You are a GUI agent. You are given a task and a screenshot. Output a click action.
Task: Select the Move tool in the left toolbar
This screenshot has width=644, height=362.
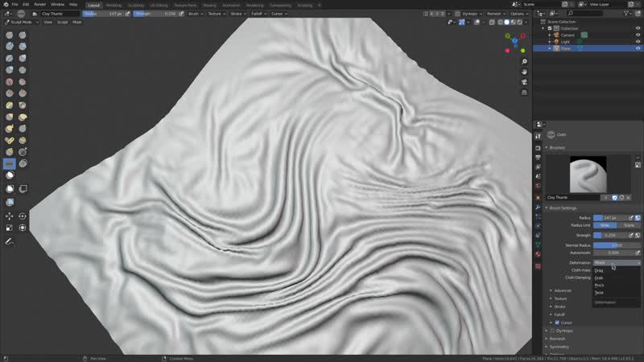pos(10,216)
